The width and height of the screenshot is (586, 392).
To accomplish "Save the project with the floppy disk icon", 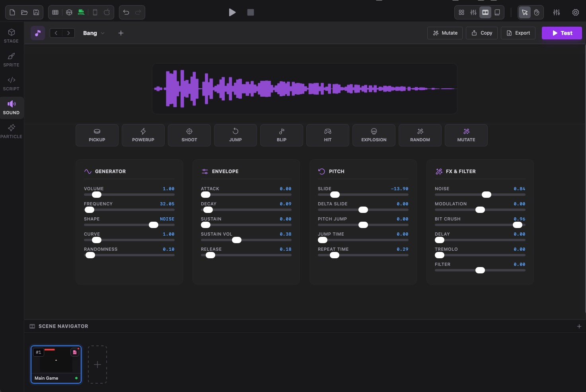I will (36, 12).
